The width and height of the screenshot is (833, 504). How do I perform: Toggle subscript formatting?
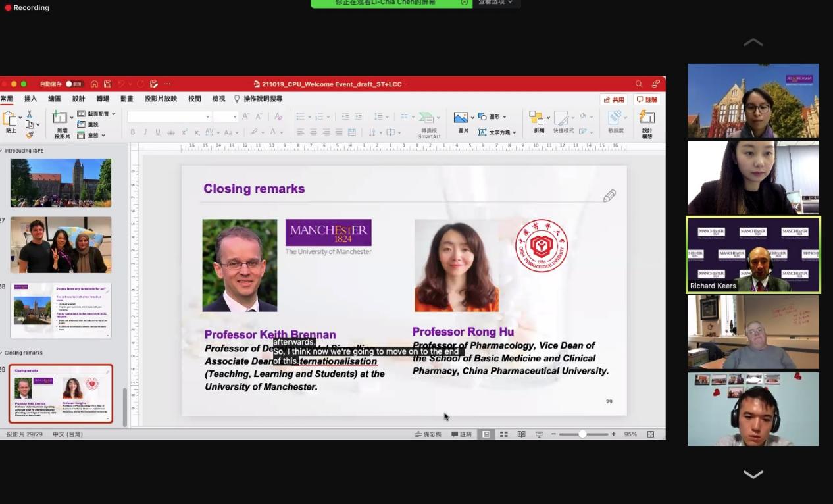click(x=198, y=132)
